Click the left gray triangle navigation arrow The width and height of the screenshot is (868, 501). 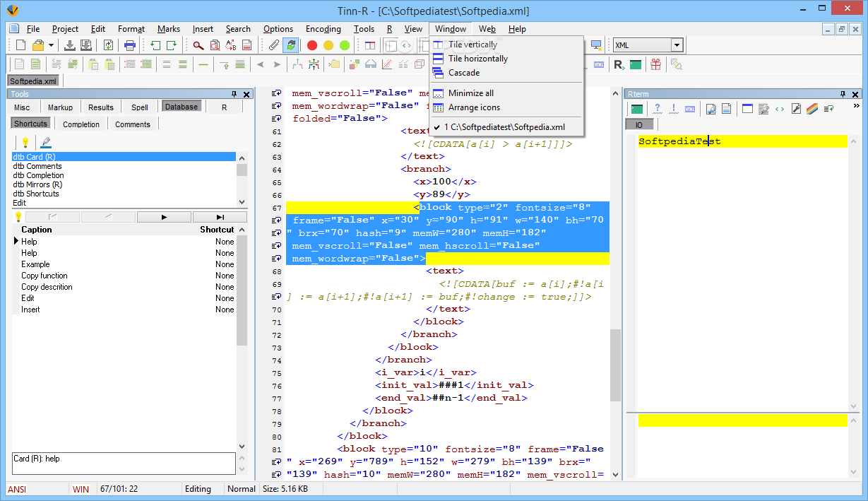coord(260,64)
